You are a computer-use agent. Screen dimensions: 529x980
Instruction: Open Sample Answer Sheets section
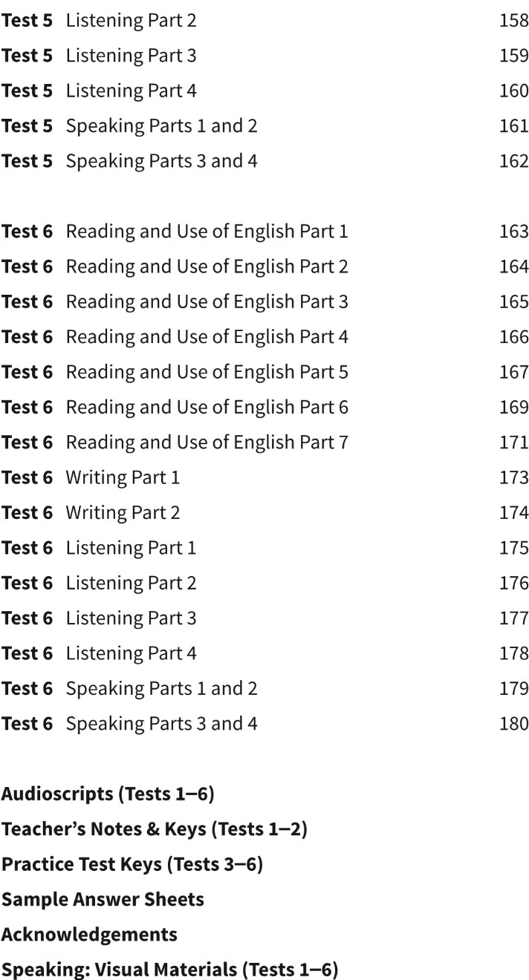[103, 899]
